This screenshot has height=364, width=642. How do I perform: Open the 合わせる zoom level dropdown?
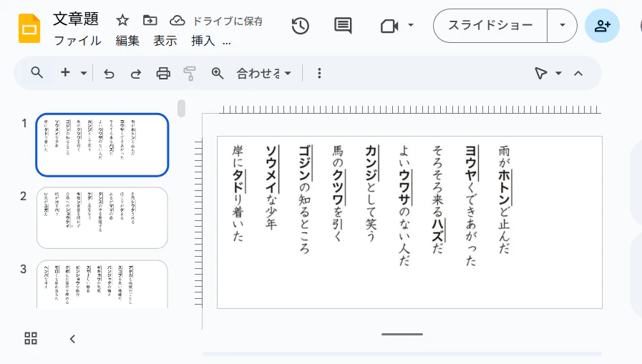pyautogui.click(x=263, y=74)
